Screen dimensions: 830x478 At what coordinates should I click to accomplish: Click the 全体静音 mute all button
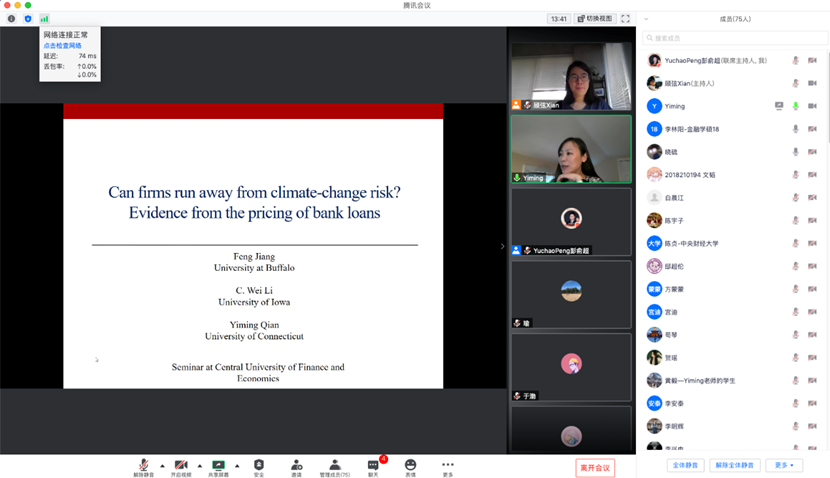686,465
